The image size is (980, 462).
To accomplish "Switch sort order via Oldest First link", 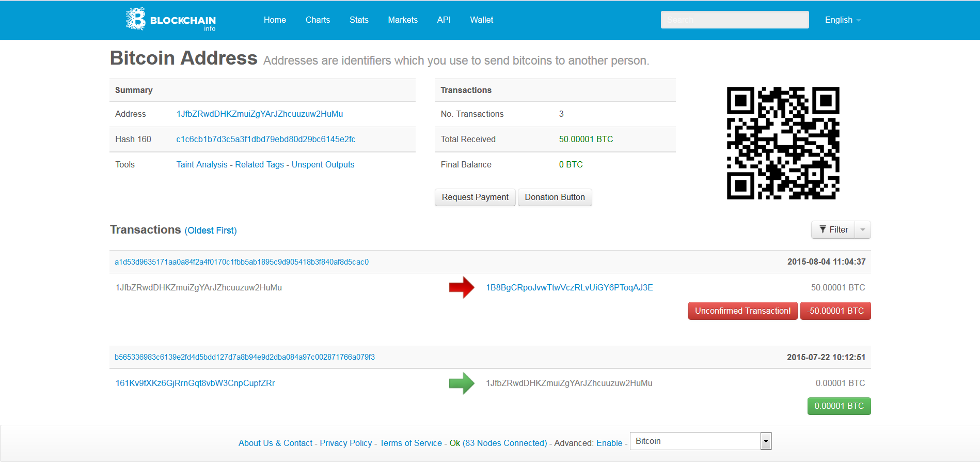I will click(x=211, y=230).
